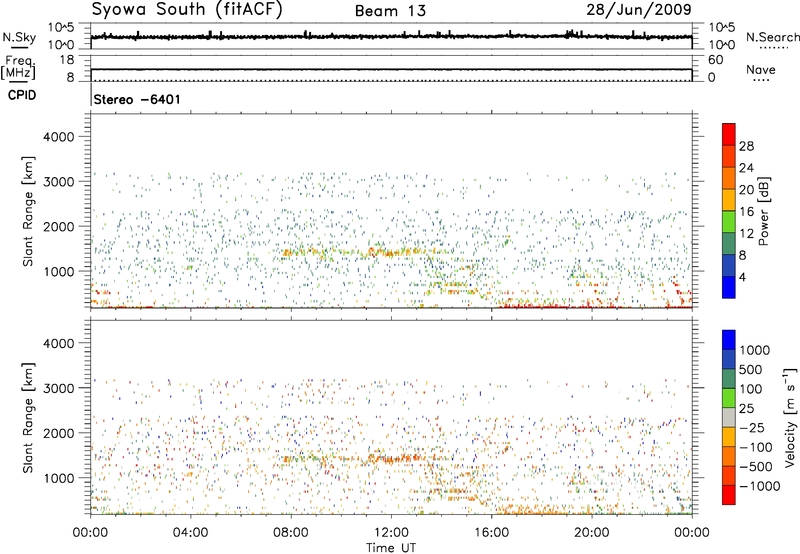800x554 pixels.
Task: Click the '20:00' time tick label
Action: (591, 533)
